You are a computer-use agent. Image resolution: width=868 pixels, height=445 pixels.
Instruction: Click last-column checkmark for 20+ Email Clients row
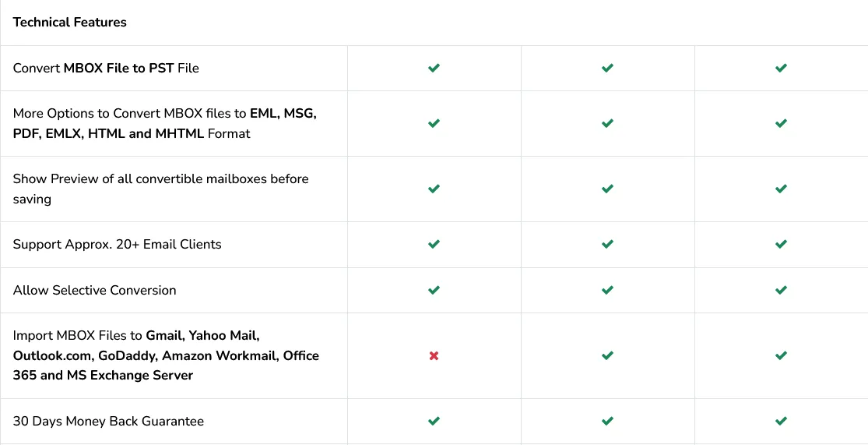coord(781,244)
